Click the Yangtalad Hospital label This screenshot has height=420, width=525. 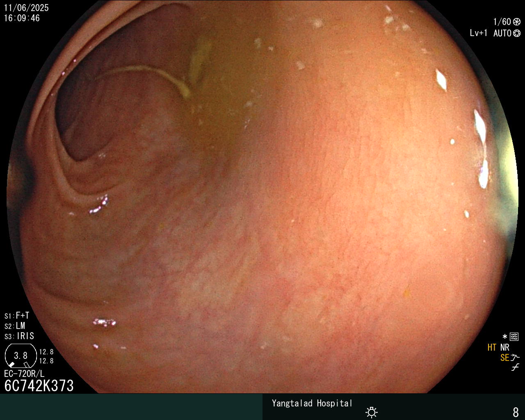point(312,403)
